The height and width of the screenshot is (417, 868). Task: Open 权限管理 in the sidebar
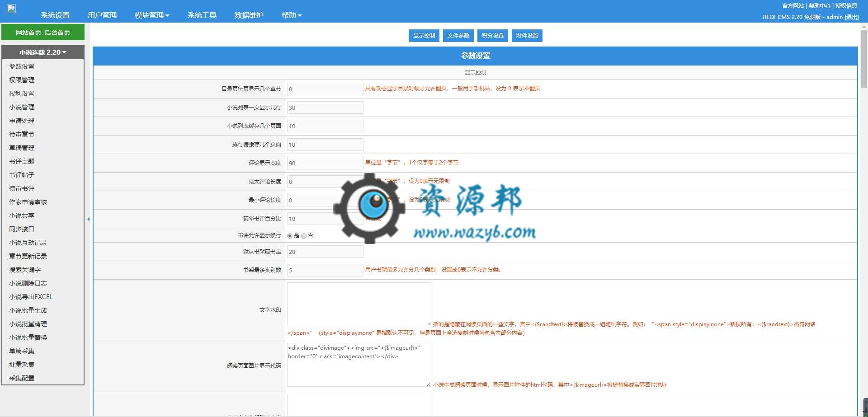coord(22,80)
